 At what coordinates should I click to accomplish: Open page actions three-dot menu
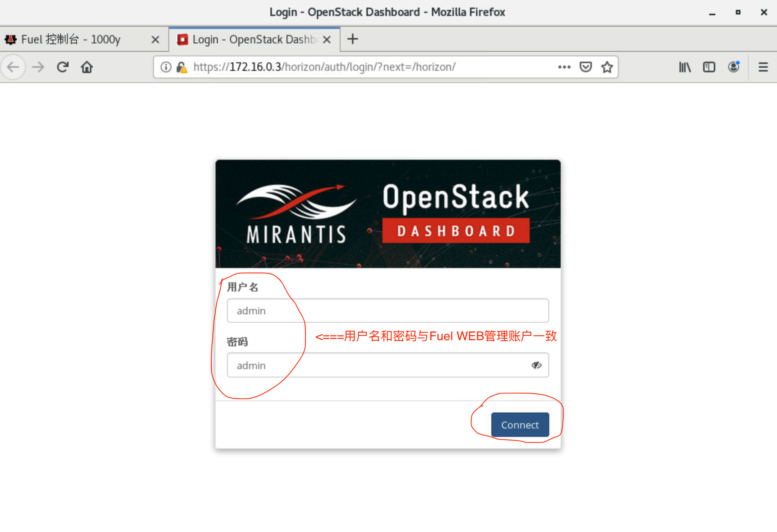(x=564, y=67)
